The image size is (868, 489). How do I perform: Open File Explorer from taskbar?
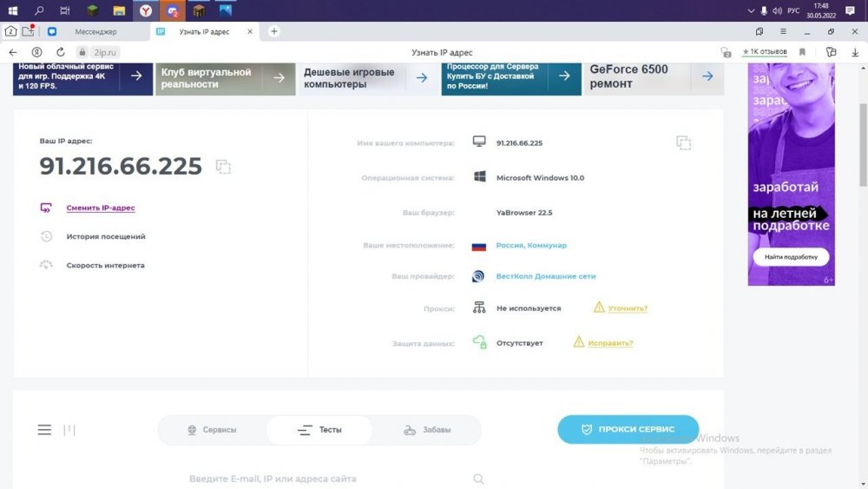(119, 10)
